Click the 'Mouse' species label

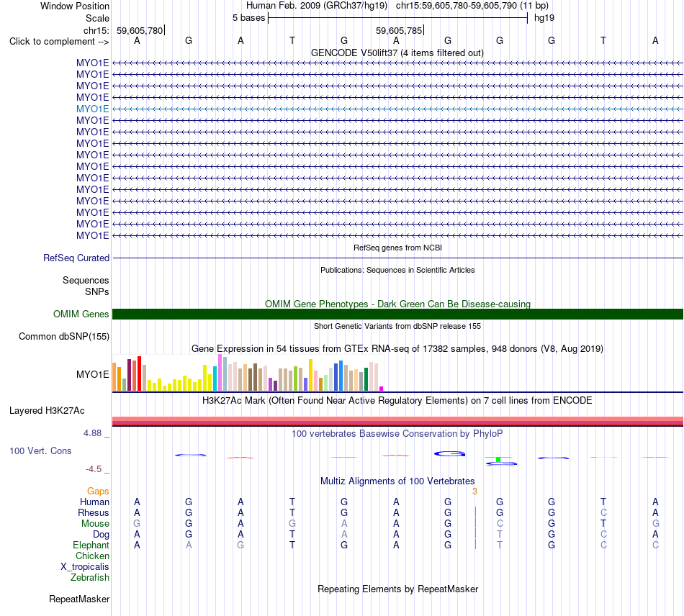click(x=95, y=524)
